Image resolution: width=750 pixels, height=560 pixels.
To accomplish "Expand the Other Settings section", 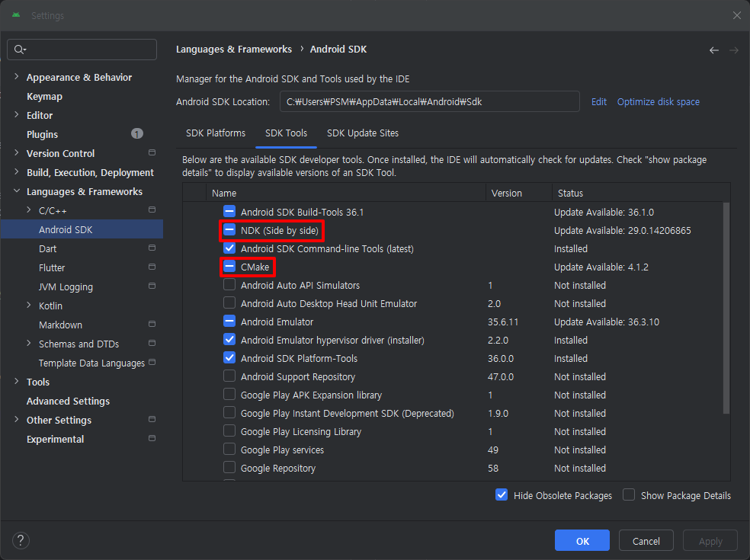I will click(17, 419).
